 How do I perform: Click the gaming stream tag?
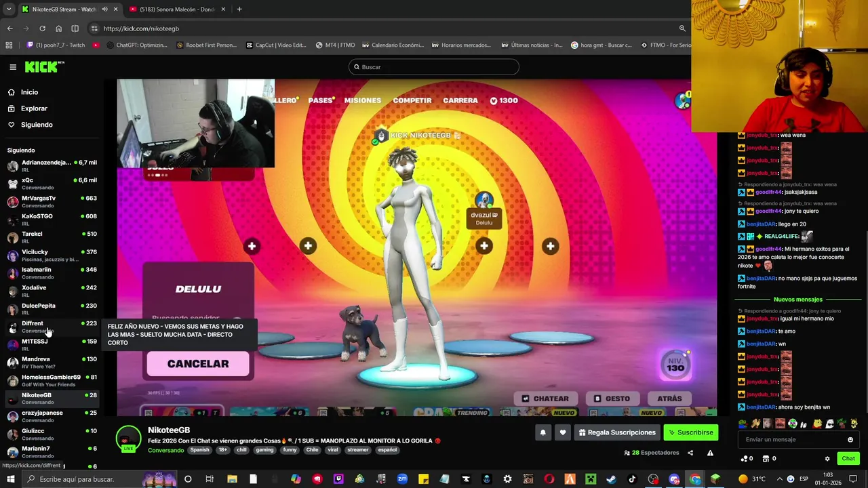click(x=264, y=450)
